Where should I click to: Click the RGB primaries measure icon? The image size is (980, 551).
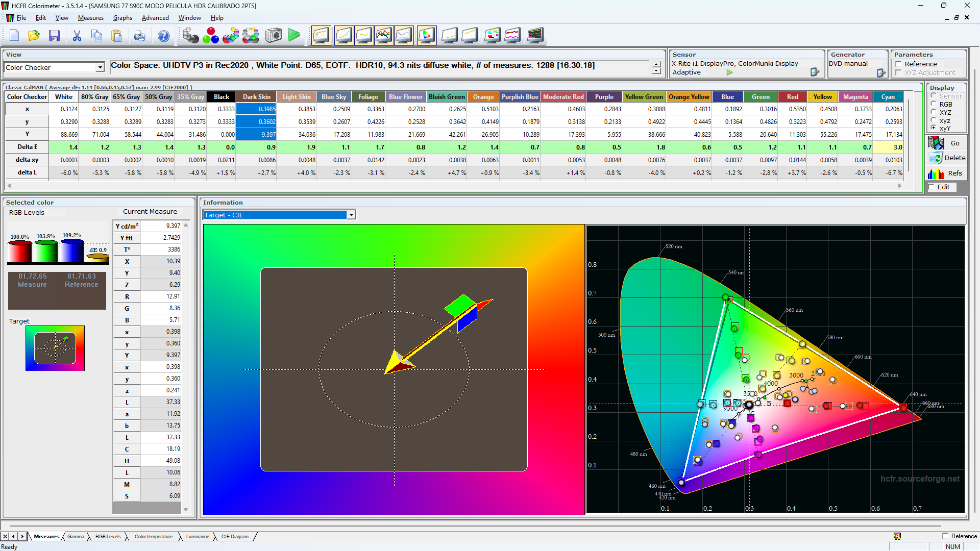click(x=210, y=36)
